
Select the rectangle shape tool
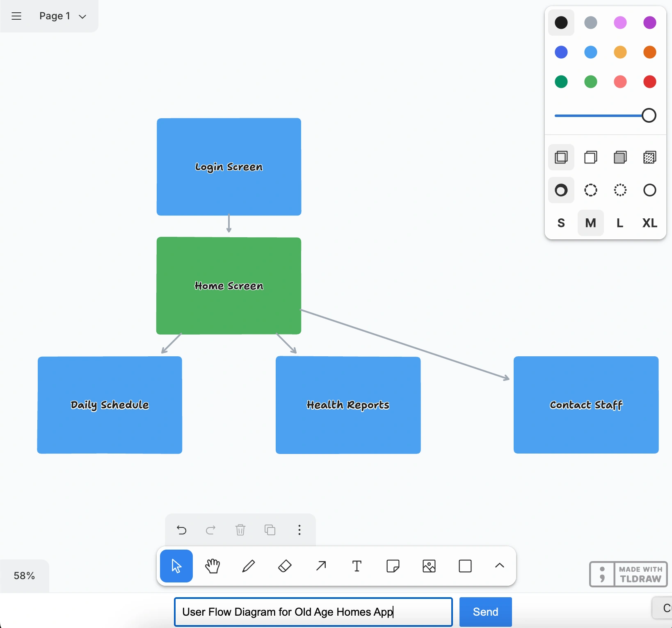pyautogui.click(x=465, y=566)
